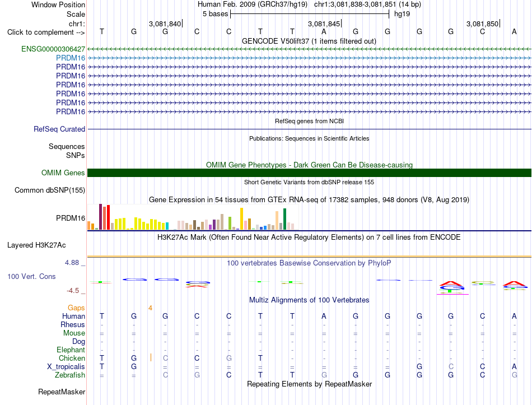This screenshot has height=405, width=532.
Task: Click the GTEx Gene Expression track title
Action: click(x=309, y=199)
